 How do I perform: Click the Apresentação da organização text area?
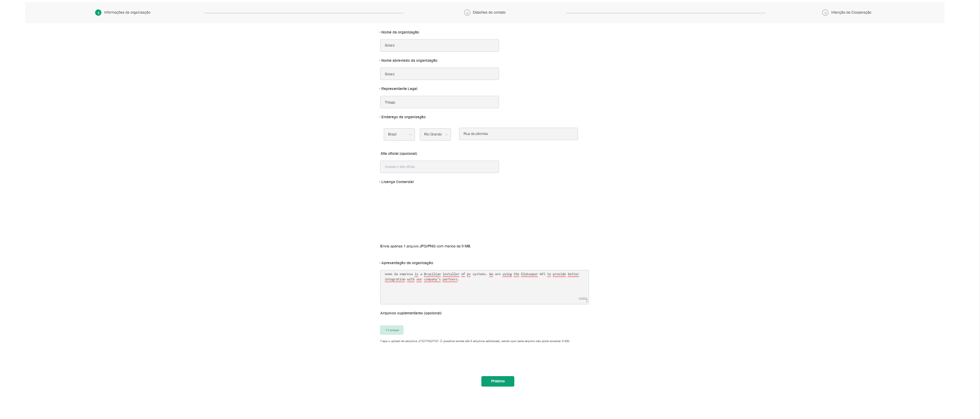click(485, 287)
